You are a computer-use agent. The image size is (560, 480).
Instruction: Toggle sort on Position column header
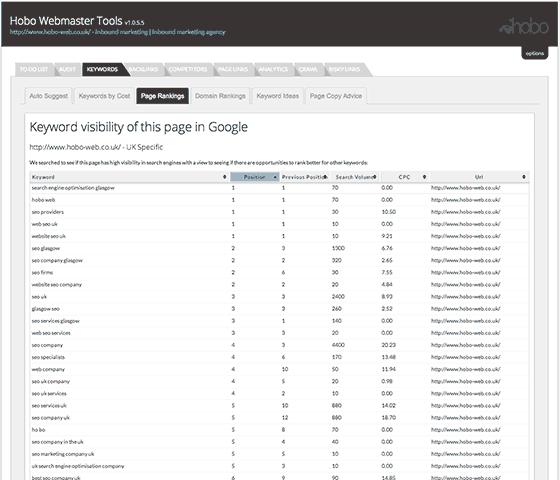(x=255, y=177)
